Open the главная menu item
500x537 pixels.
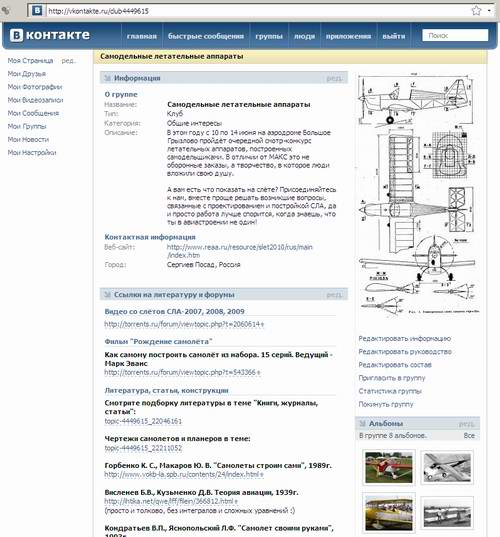coord(142,36)
